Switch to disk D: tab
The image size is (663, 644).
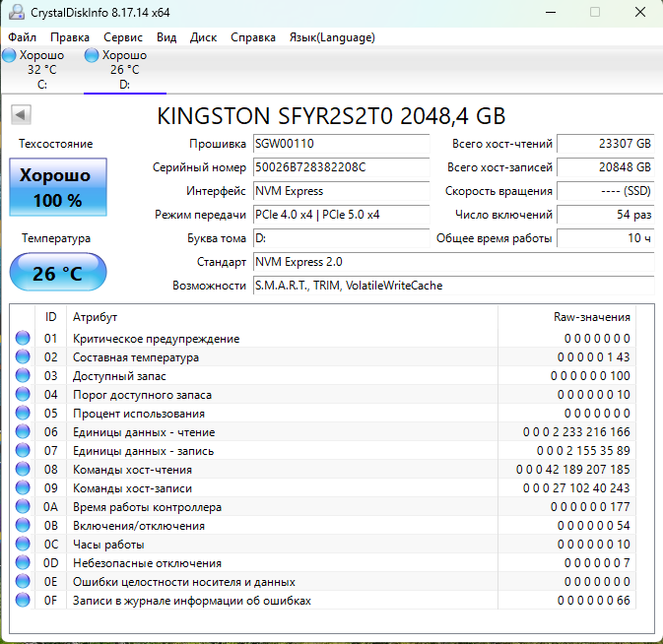pyautogui.click(x=124, y=70)
